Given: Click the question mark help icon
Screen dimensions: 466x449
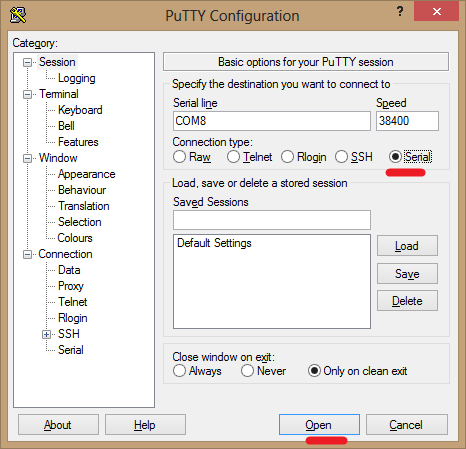Looking at the screenshot, I should (400, 12).
